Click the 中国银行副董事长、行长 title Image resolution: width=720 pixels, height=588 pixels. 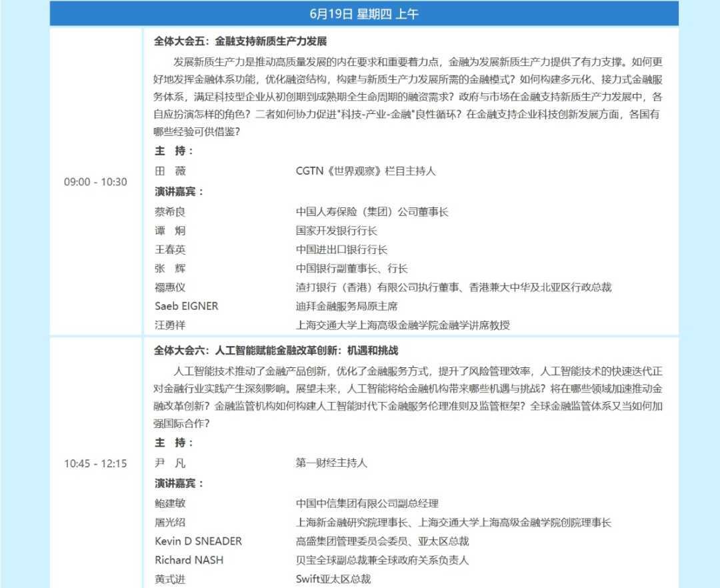point(351,269)
